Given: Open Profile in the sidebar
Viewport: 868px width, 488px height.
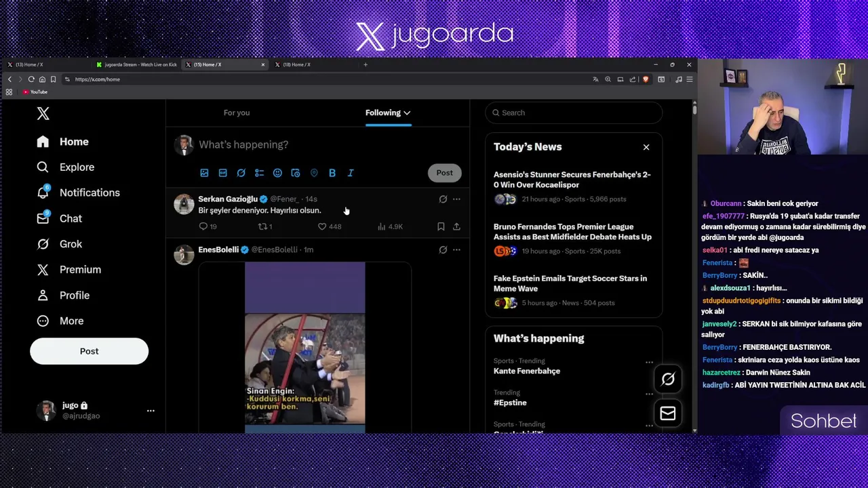Looking at the screenshot, I should tap(63, 296).
